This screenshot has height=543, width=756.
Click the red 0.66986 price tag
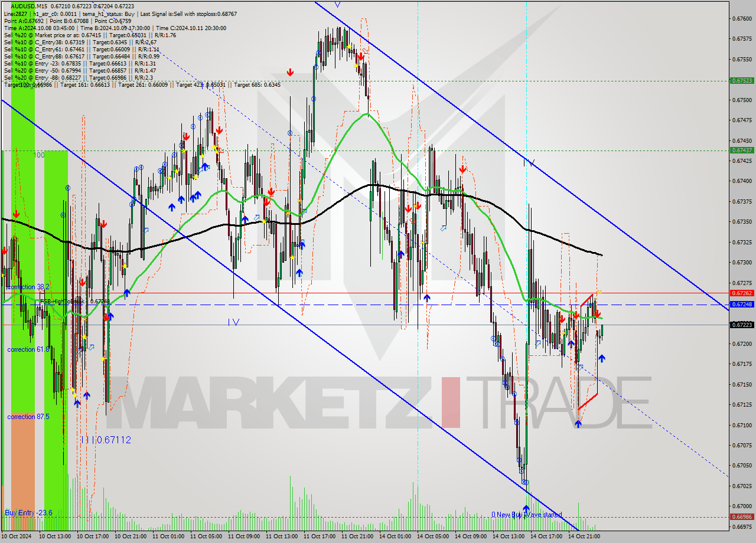(742, 517)
